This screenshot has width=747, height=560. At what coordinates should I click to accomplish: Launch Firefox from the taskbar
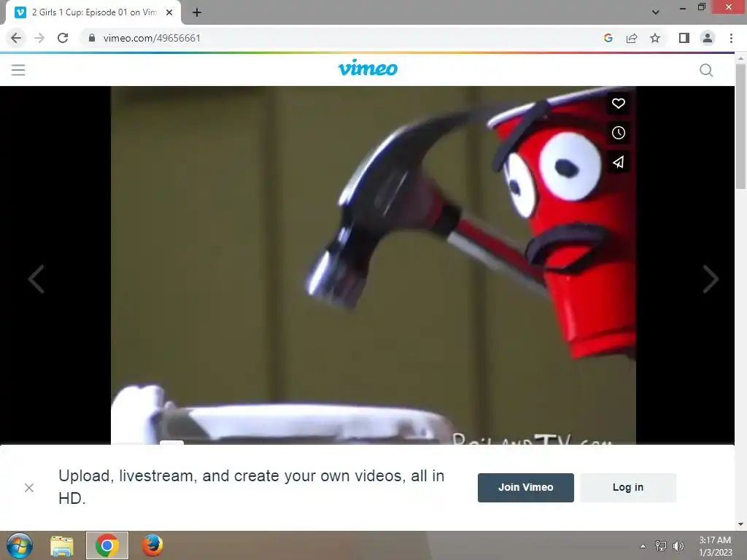[152, 545]
